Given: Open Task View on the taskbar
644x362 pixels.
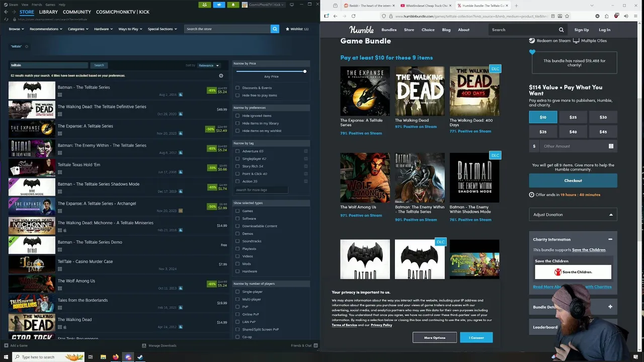Looking at the screenshot, I should [91, 357].
